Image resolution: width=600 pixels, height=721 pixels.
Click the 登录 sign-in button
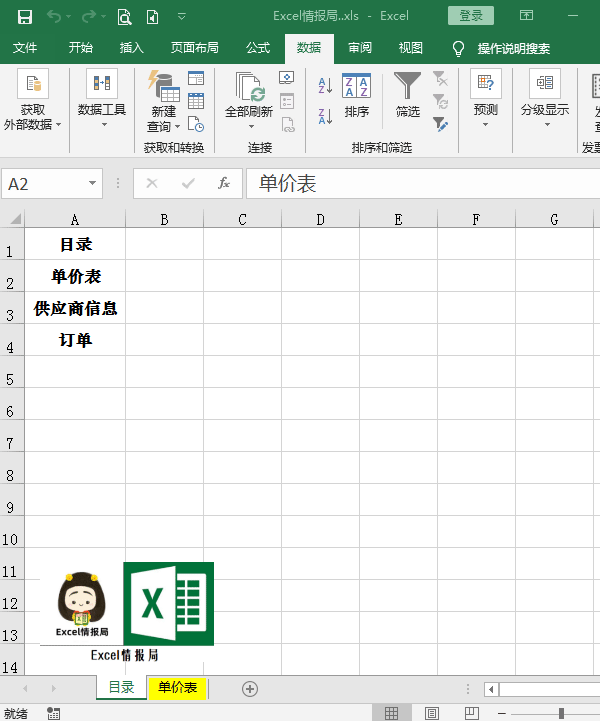(471, 16)
